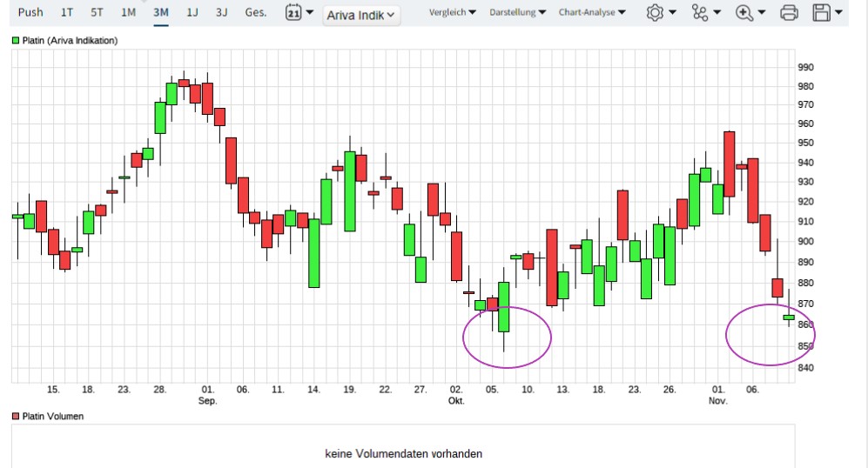The image size is (868, 468).
Task: Click the red Platin Volumen legend swatch
Action: tap(16, 416)
